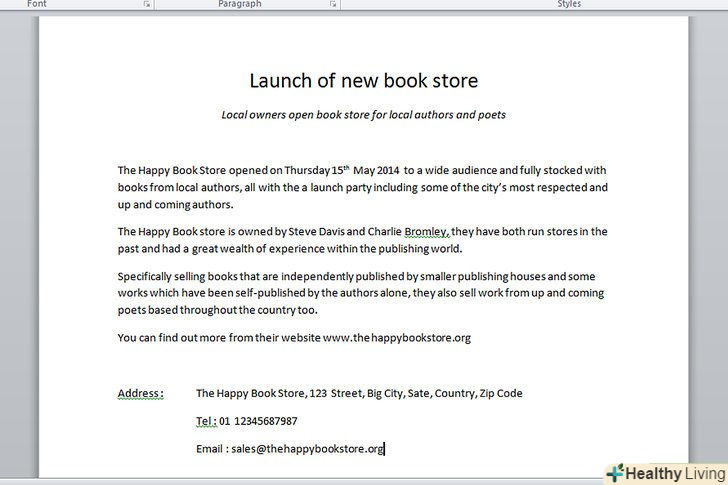Click the line 'poets based throughout the country too.'
This screenshot has width=728, height=485.
click(217, 310)
